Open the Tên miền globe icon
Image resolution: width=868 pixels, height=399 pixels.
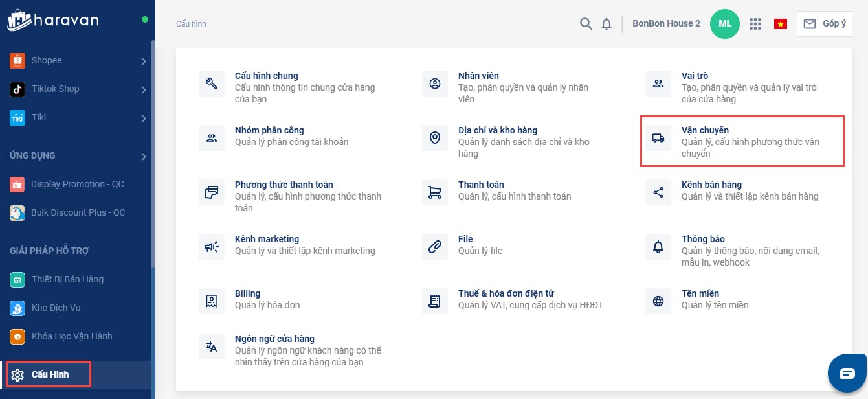(658, 301)
